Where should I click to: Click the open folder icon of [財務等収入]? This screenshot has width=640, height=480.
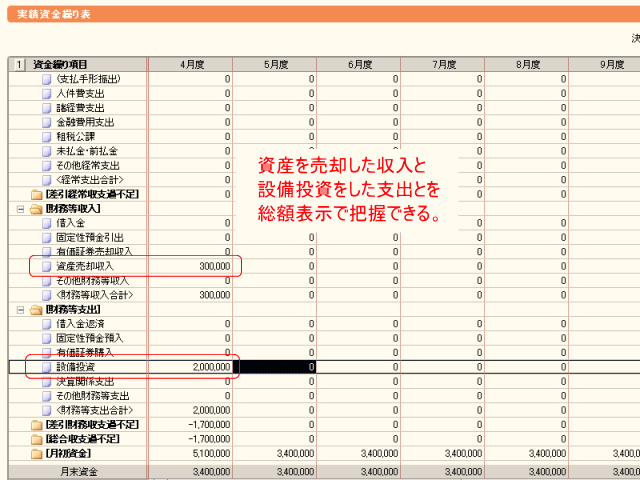pos(37,209)
